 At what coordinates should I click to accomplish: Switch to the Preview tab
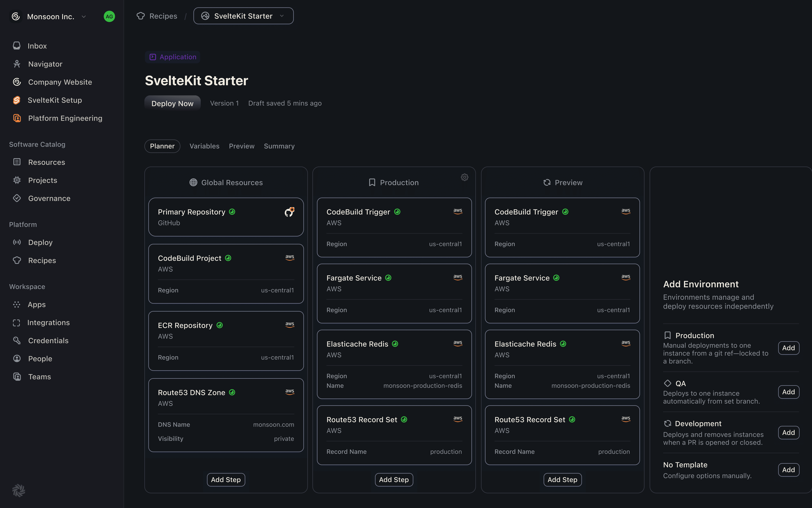pos(242,146)
